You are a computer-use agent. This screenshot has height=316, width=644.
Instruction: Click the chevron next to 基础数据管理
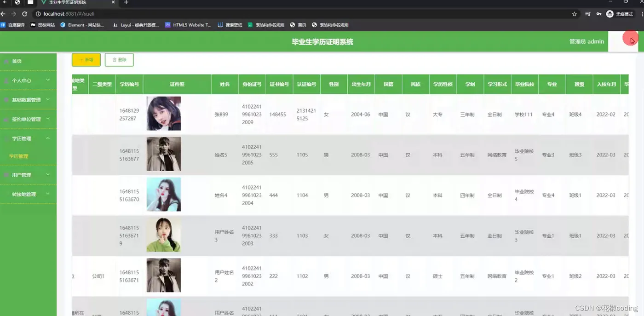48,99
